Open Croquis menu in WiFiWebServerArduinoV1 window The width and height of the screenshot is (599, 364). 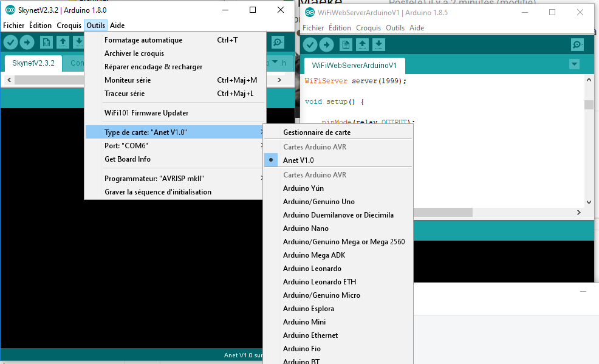pos(368,27)
